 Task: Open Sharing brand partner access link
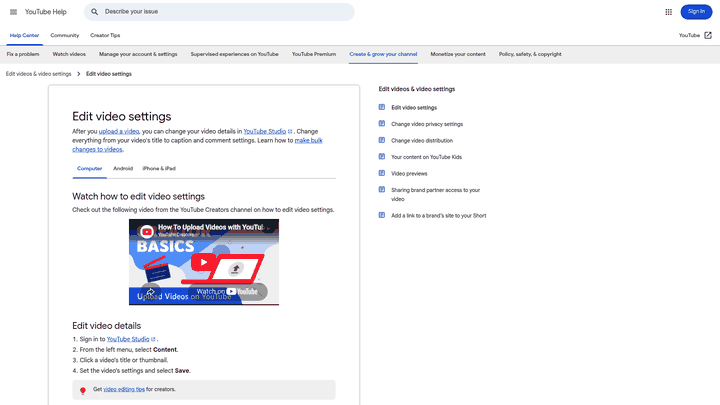(x=435, y=195)
